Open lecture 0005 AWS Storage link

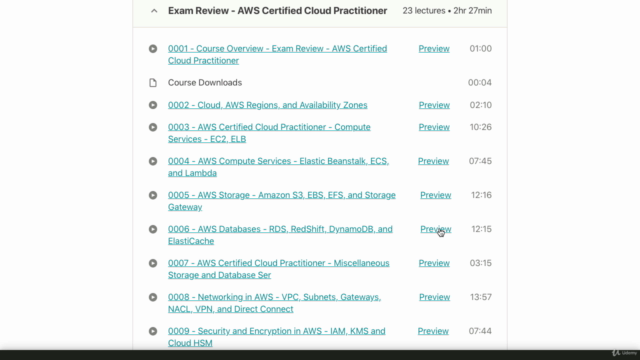[282, 201]
